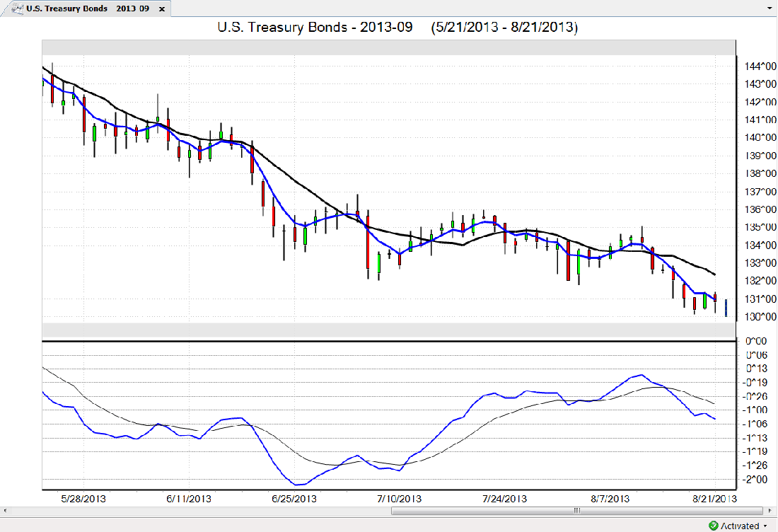Click the 0^00 indicator axis label
The height and width of the screenshot is (532, 778).
click(x=756, y=341)
